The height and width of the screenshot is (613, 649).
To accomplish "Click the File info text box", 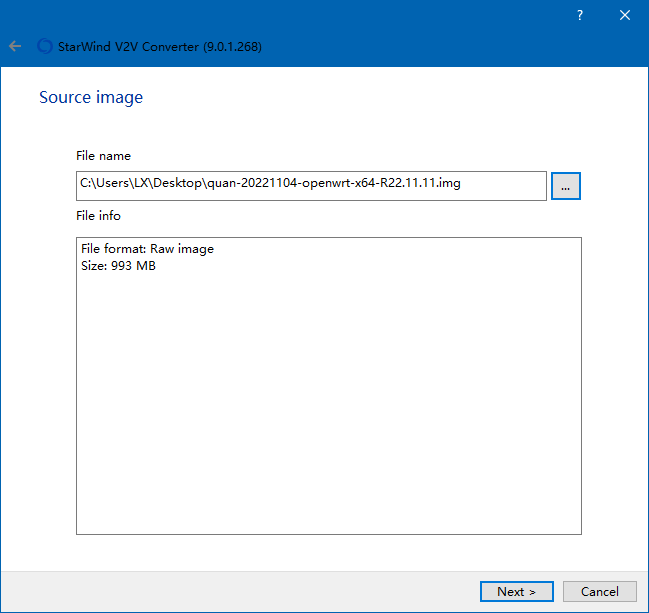I will point(329,386).
